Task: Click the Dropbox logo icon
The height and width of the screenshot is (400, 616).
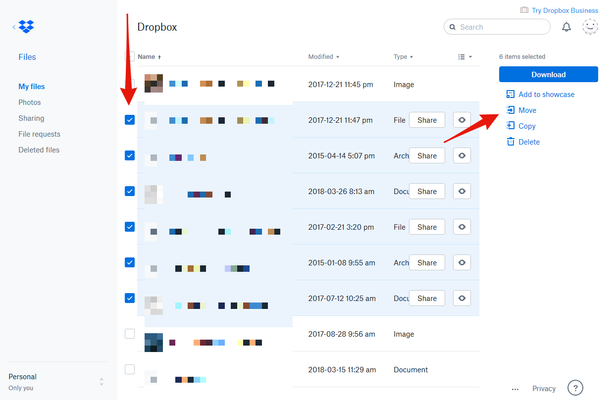Action: click(x=24, y=27)
